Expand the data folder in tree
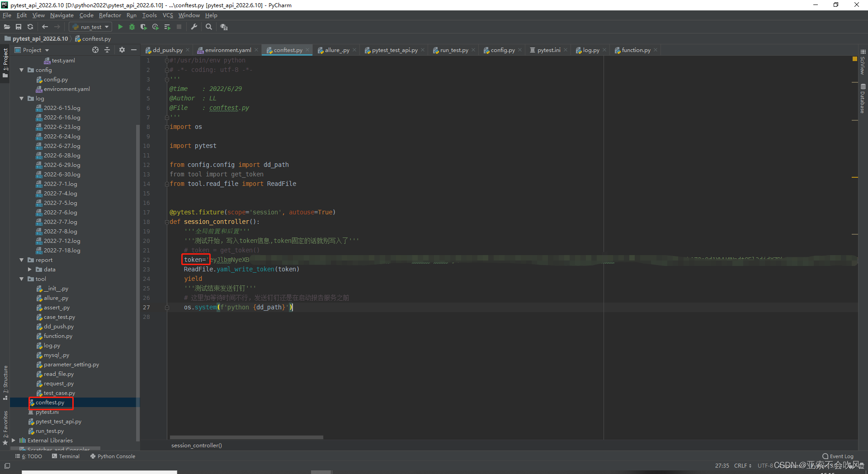This screenshot has width=868, height=474. pyautogui.click(x=29, y=270)
